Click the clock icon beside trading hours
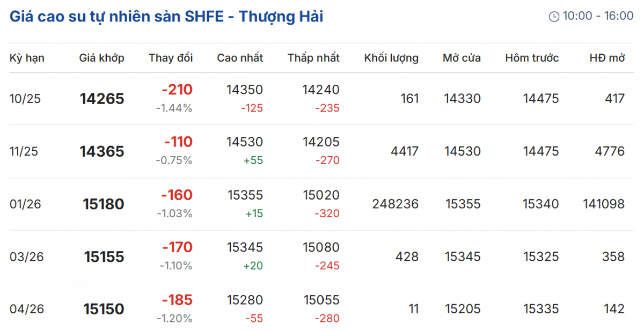The image size is (644, 331). [554, 17]
